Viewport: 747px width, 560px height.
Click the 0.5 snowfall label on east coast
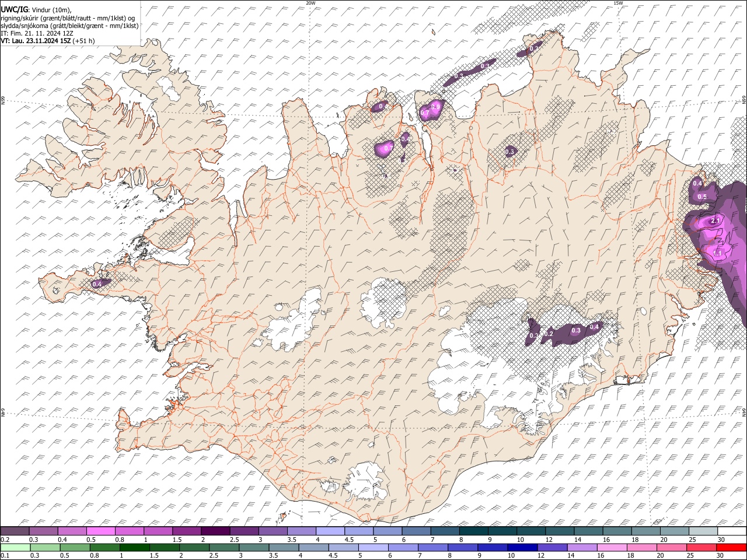[702, 197]
